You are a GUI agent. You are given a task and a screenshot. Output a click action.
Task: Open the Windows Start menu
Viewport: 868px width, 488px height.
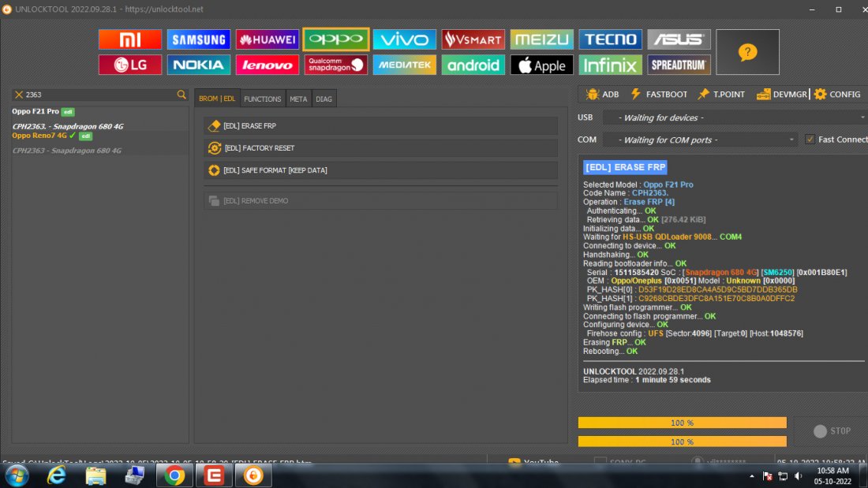tap(17, 475)
